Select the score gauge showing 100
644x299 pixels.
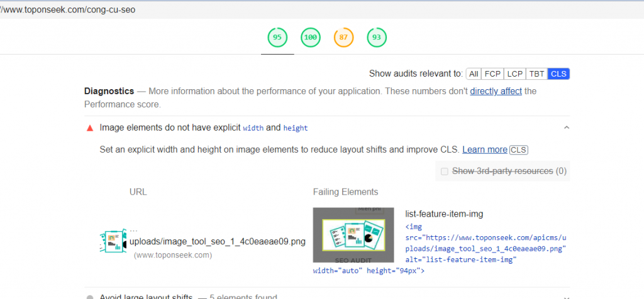[x=311, y=38]
